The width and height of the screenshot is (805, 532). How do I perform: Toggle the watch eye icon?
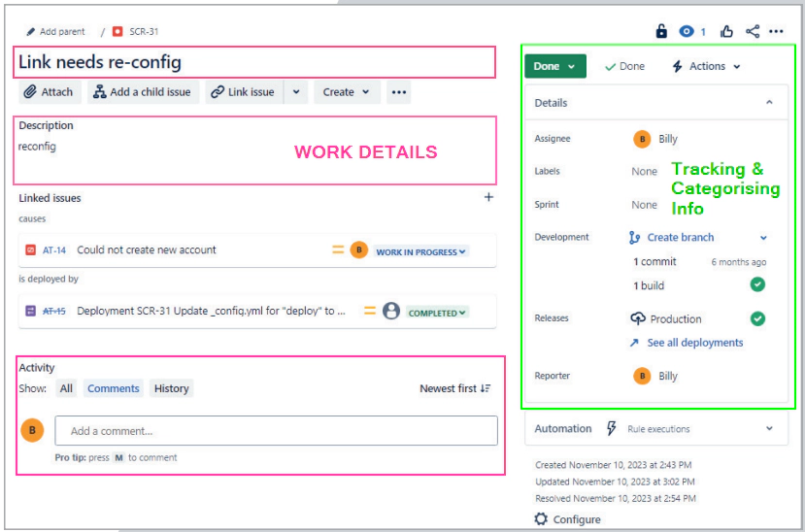(687, 32)
